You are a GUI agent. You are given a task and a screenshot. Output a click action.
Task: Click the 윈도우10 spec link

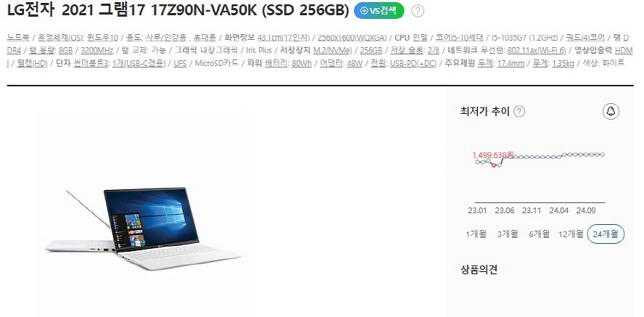[102, 38]
